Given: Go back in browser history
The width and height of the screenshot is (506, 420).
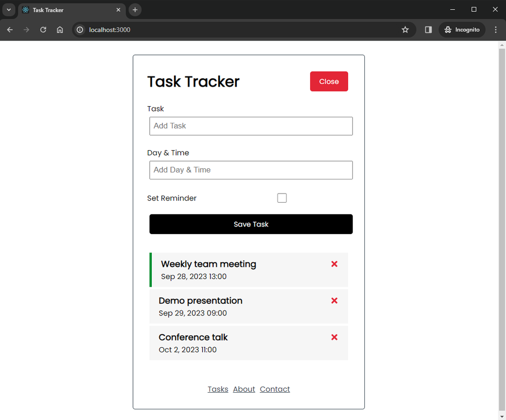Looking at the screenshot, I should click(x=10, y=30).
